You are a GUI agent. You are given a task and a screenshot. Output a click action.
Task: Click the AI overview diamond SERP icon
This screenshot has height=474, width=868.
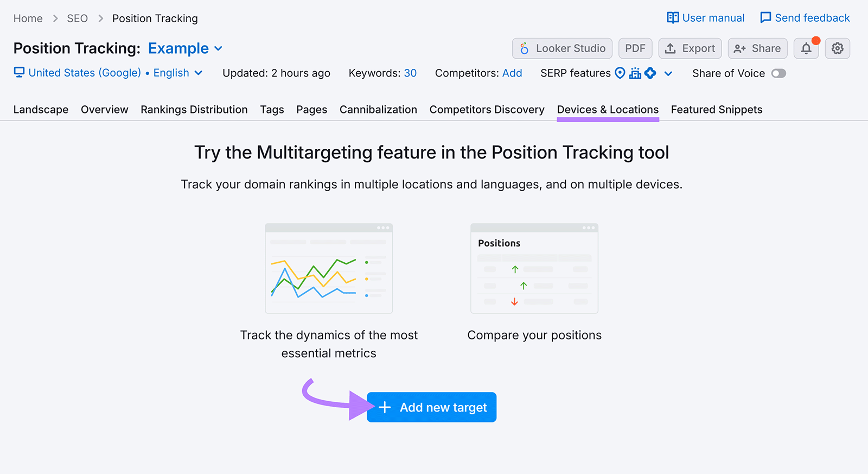[650, 73]
